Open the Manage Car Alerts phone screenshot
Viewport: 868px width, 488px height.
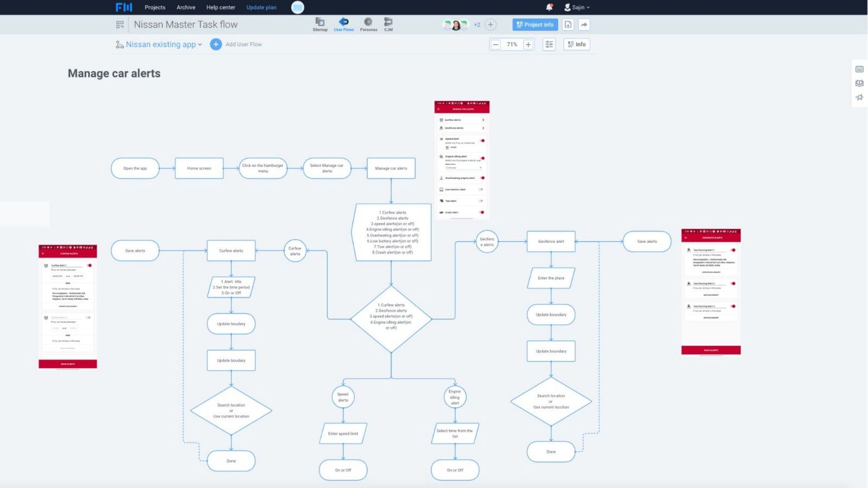point(462,159)
